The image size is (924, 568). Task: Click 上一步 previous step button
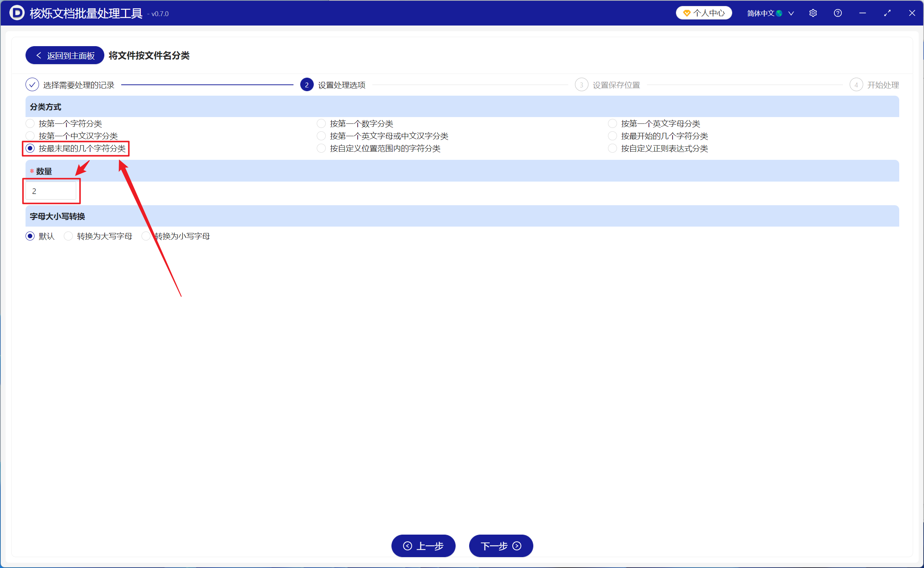coord(423,546)
